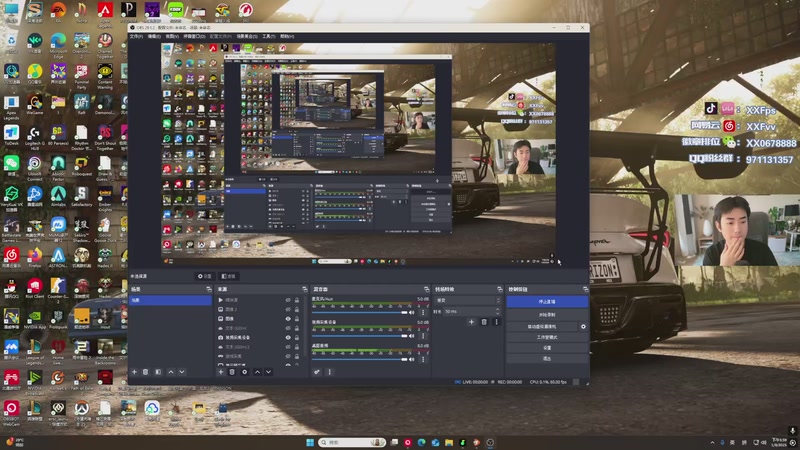Click 退出 exit button in controls
The width and height of the screenshot is (800, 450).
[x=547, y=359]
